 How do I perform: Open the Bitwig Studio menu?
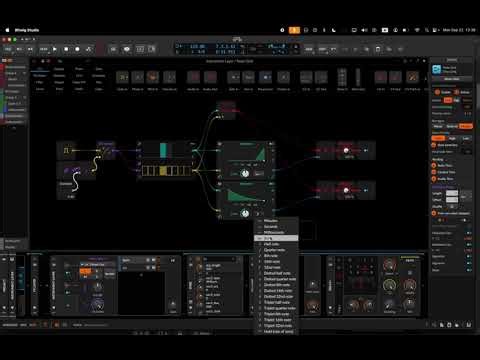click(27, 30)
